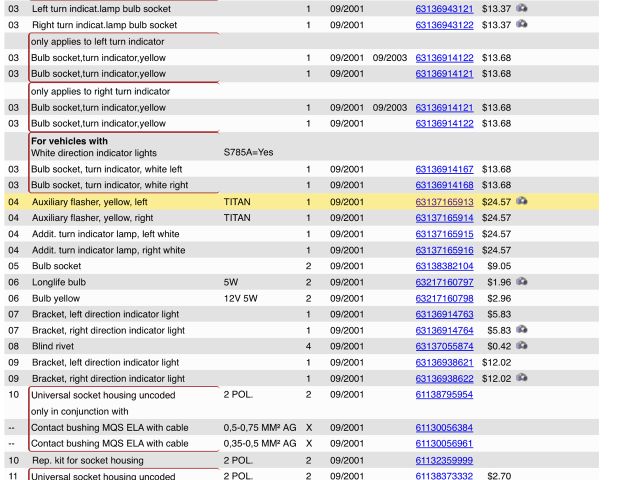640x480 pixels.
Task: Click icon next to right turn lamp socket price
Action: pos(522,24)
